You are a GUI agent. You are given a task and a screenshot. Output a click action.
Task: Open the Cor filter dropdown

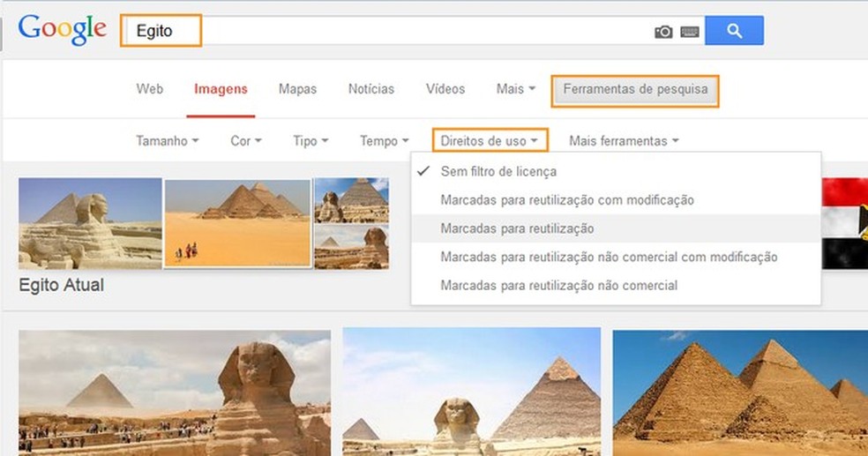coord(246,141)
